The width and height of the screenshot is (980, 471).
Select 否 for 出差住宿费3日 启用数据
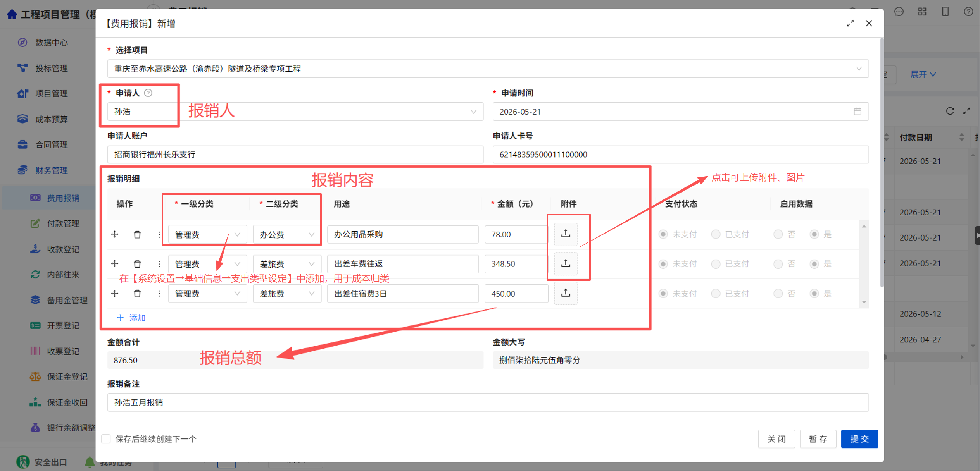coord(778,293)
